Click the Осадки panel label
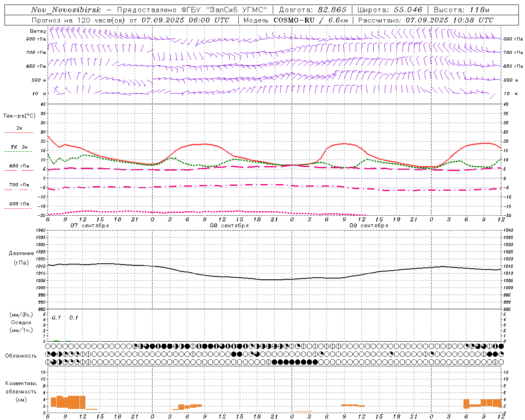The image size is (525, 420). (x=21, y=322)
